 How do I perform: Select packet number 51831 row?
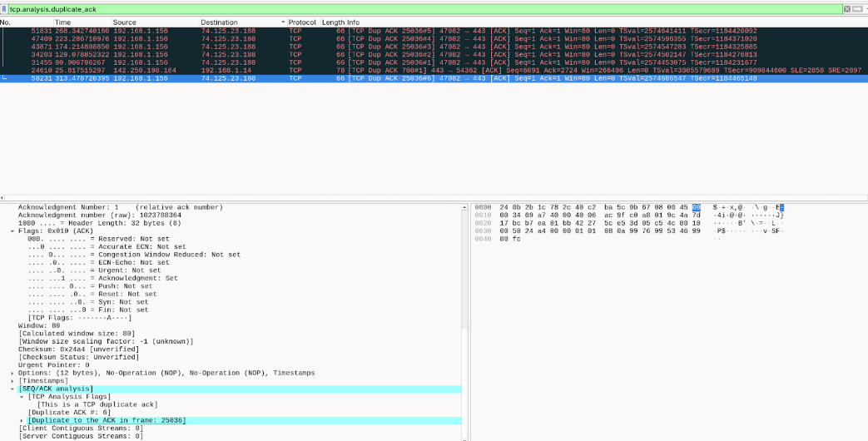(434, 31)
